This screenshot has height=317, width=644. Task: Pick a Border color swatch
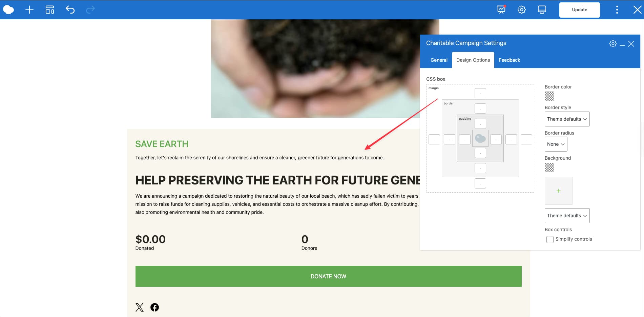[x=549, y=96]
